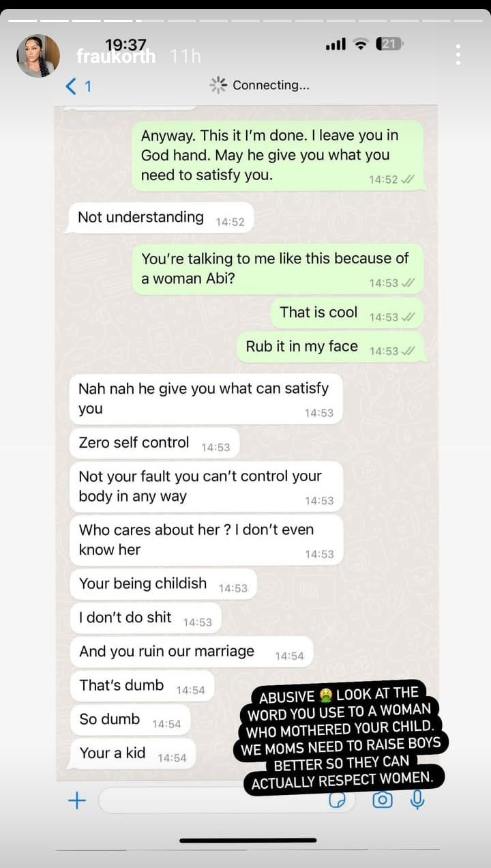Click the Connecting spinner indicator
491x868 pixels.
[218, 85]
